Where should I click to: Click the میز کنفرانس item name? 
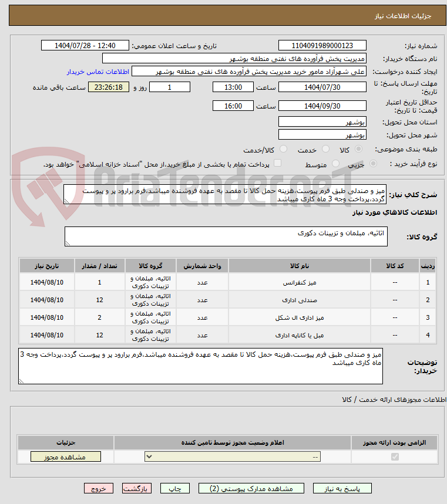coord(300,283)
